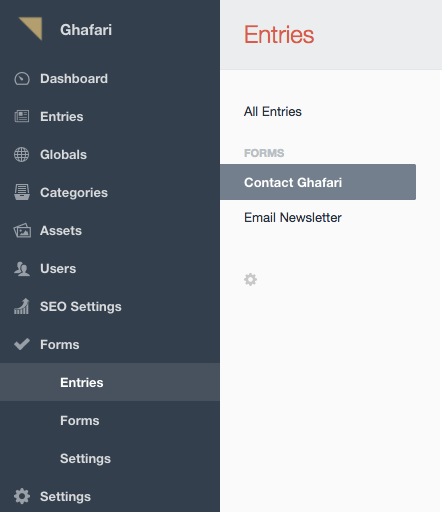Click the Users people icon
This screenshot has height=512, width=442.
22,269
